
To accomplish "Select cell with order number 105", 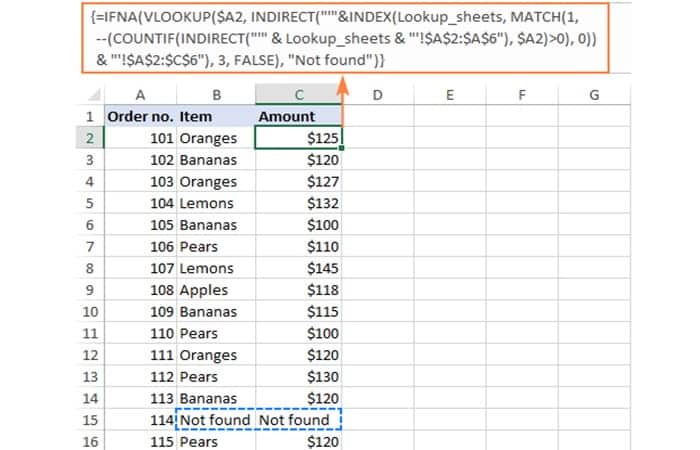I will [141, 225].
